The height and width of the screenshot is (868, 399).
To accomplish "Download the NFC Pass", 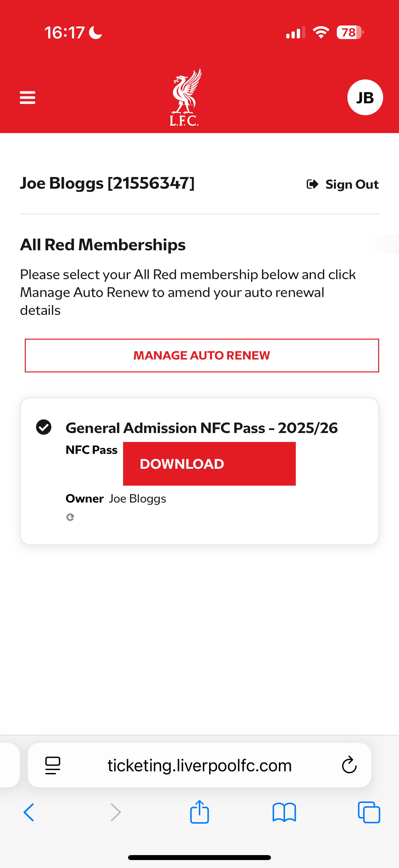I will click(209, 464).
